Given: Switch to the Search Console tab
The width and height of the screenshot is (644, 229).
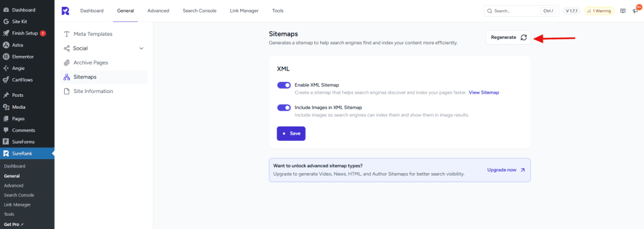Looking at the screenshot, I should coord(199,11).
